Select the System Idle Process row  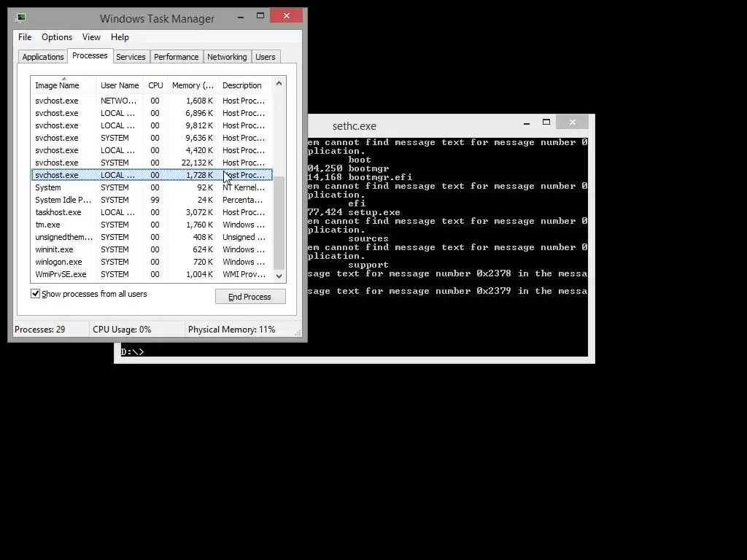152,200
